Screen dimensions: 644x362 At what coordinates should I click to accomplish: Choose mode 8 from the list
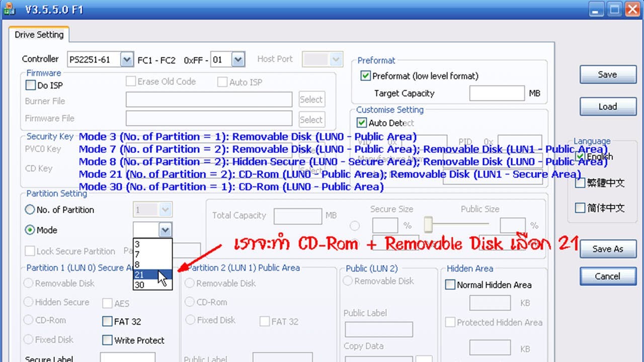(152, 264)
